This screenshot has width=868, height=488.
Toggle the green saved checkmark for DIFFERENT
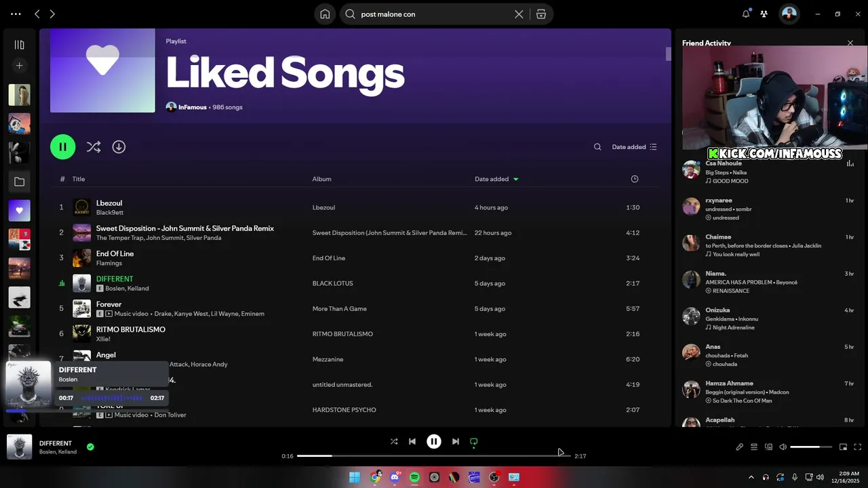coord(90,447)
